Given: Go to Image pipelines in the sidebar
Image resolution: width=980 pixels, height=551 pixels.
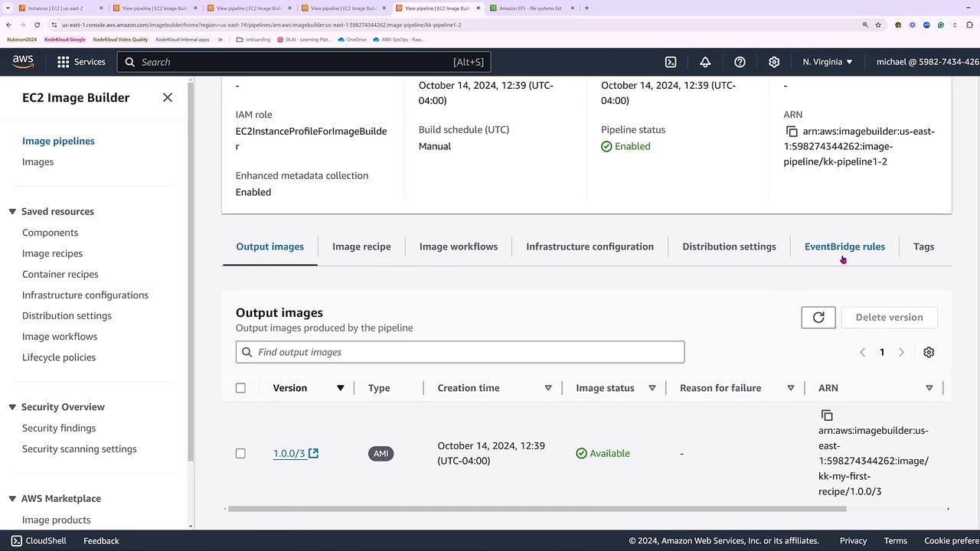Looking at the screenshot, I should [58, 141].
